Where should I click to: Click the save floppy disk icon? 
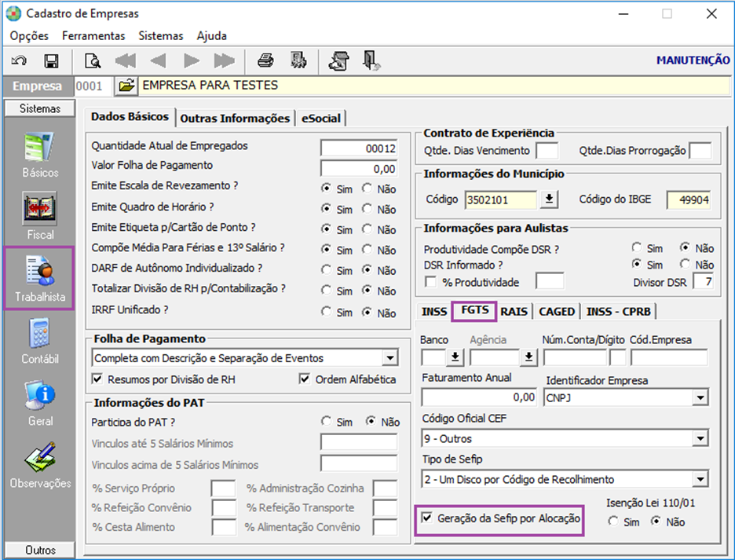coord(51,61)
